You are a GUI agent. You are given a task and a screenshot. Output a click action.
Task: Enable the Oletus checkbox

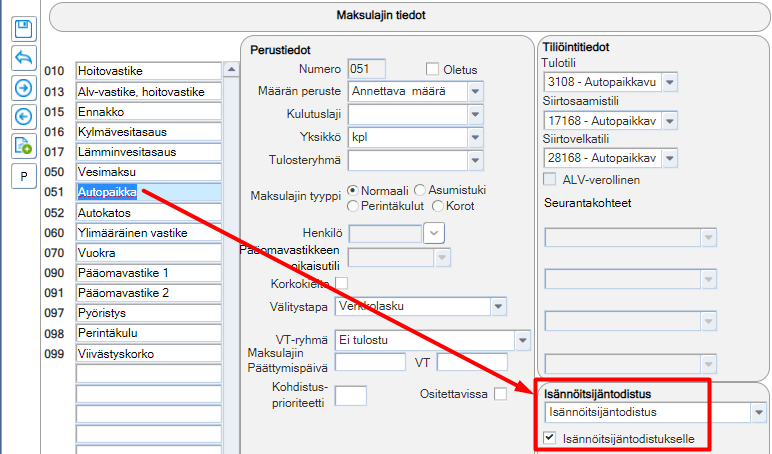tap(432, 69)
